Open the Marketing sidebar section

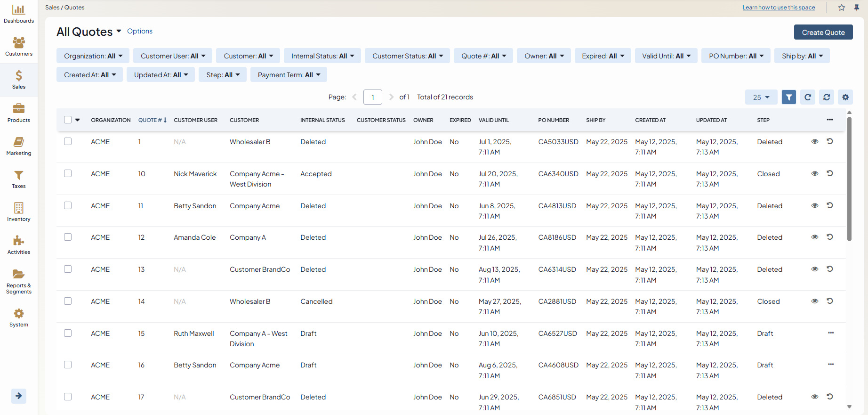click(19, 146)
